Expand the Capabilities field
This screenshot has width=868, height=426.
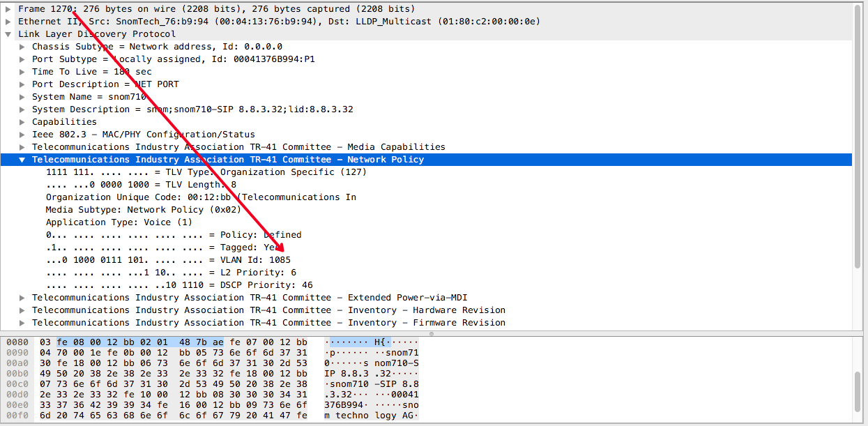coord(22,121)
